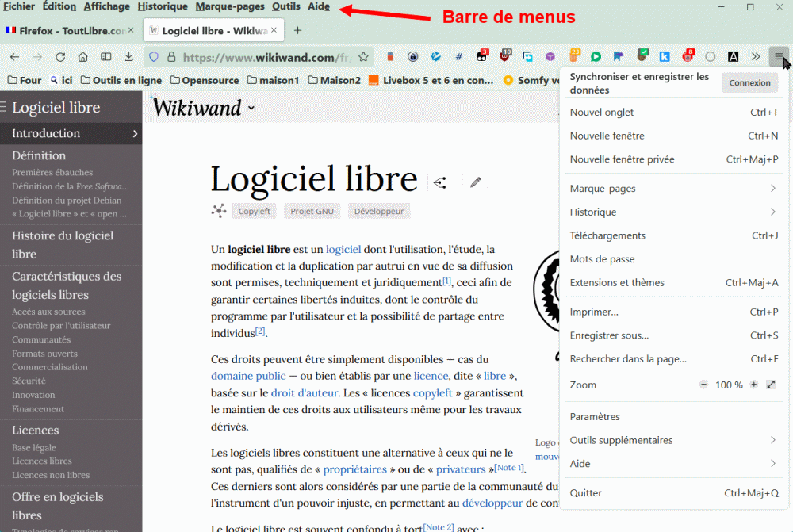Viewport: 793px width, 532px height.
Task: Click the Connexion button
Action: coord(749,83)
